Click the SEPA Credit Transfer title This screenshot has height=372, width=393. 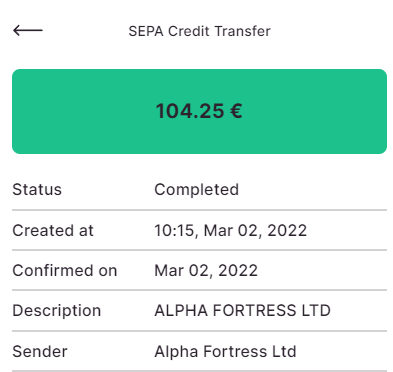(x=199, y=31)
